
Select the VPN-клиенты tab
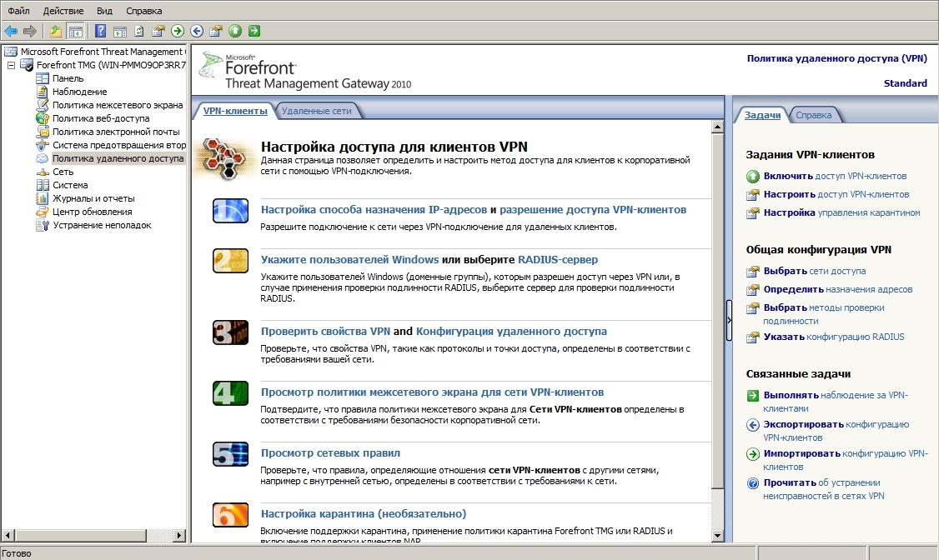(235, 111)
